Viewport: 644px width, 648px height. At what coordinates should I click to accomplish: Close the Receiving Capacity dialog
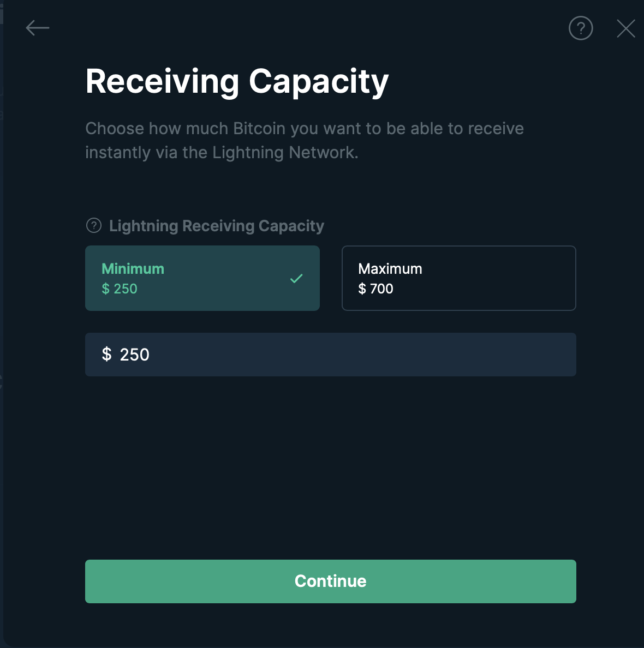pos(626,28)
